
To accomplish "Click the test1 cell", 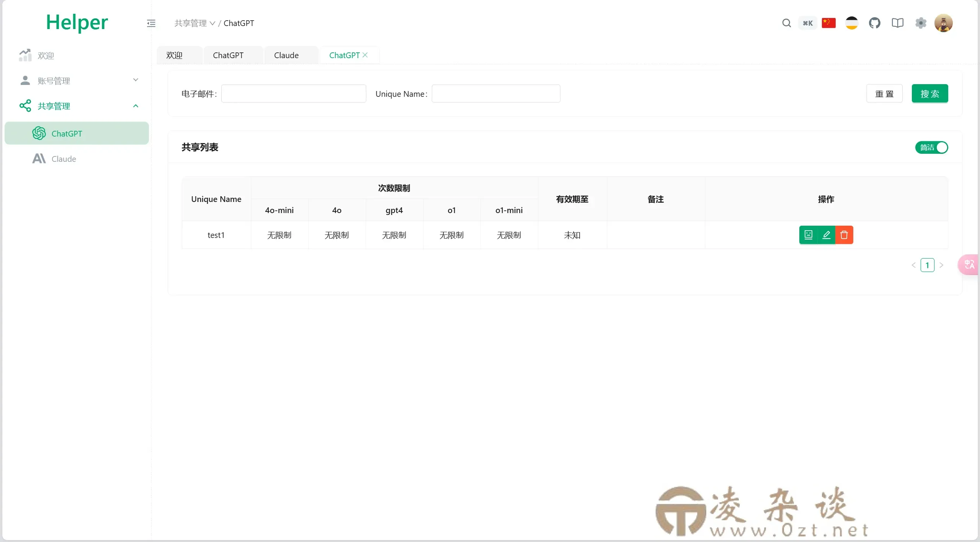I will (216, 235).
